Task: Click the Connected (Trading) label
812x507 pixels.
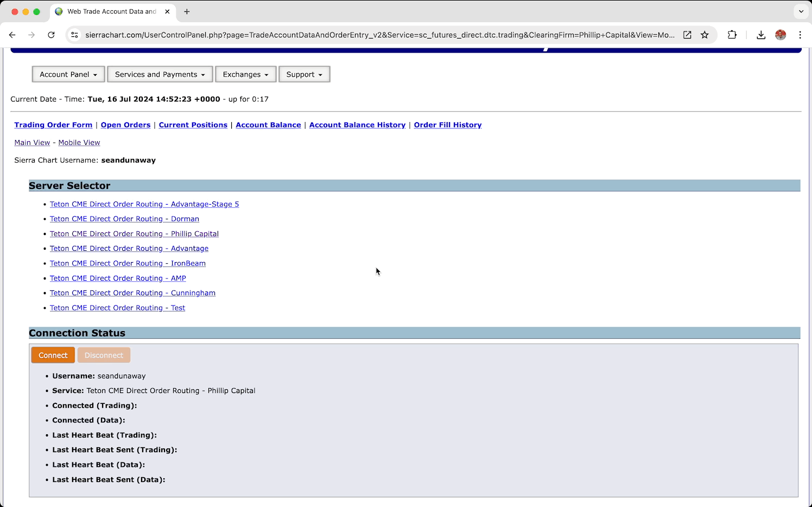Action: [94, 405]
